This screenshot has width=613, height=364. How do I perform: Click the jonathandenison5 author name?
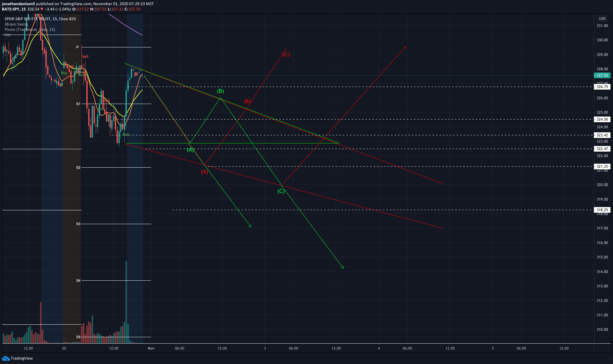point(18,4)
